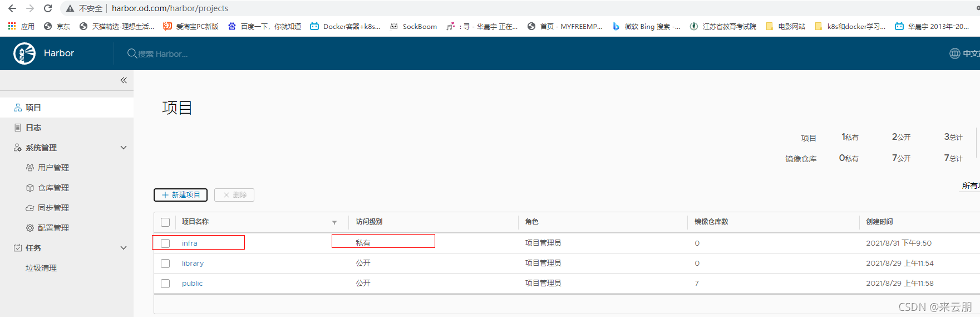Viewport: 980px width, 317px height.
Task: Open the 百度一下 bookmark
Action: click(x=264, y=26)
